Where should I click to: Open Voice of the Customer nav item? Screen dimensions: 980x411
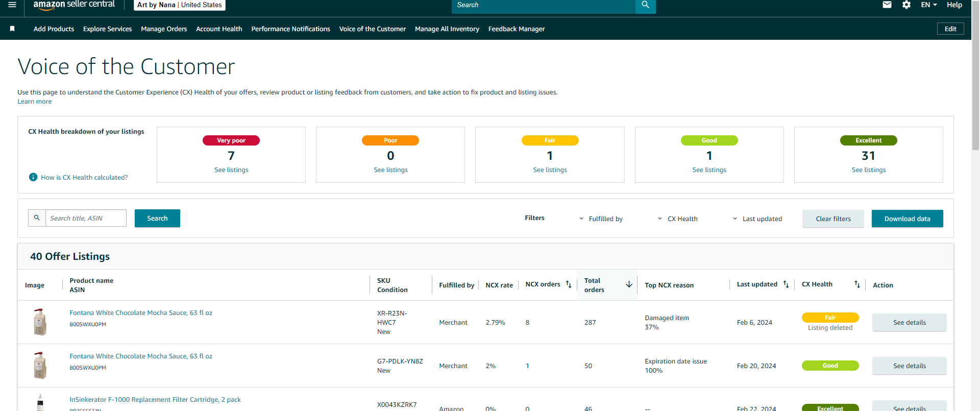click(373, 29)
